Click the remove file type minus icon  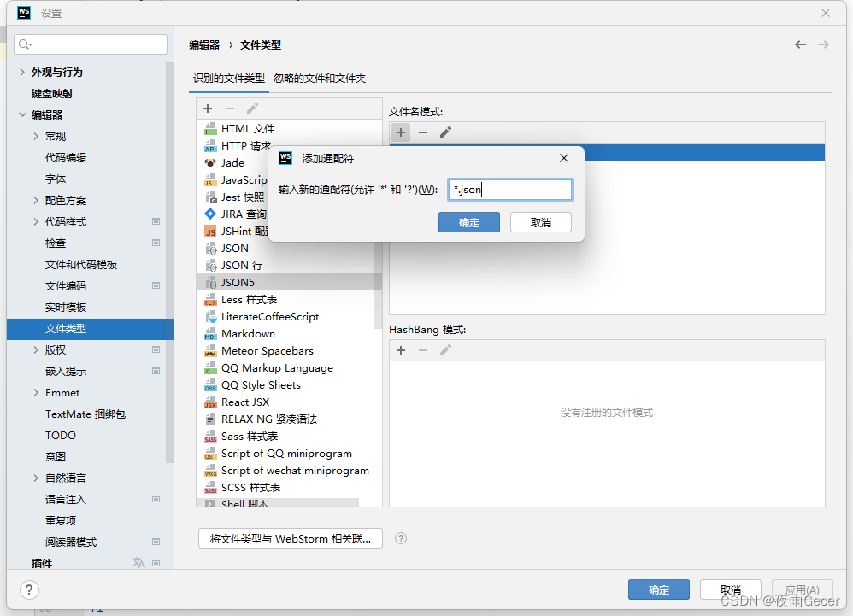coord(230,109)
